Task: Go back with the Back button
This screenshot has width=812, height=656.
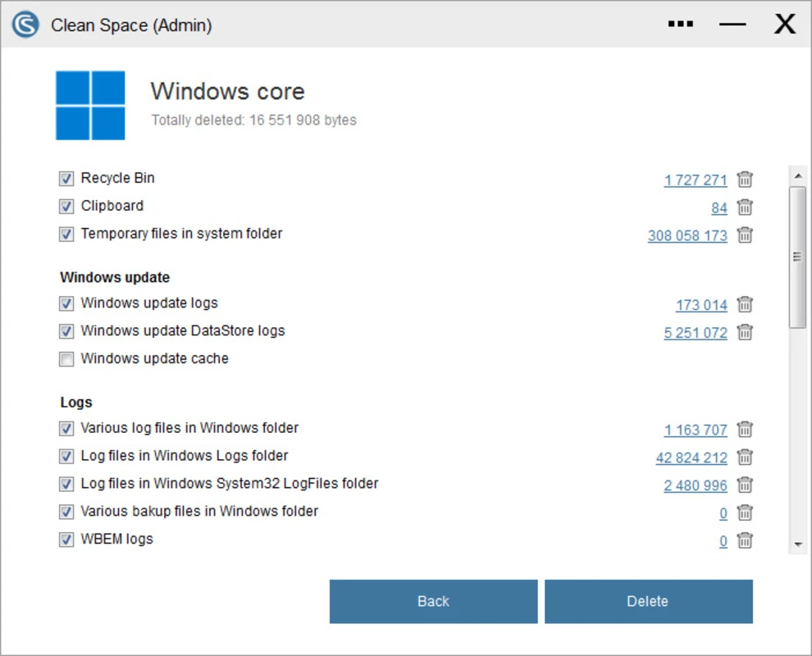Action: coord(433,601)
